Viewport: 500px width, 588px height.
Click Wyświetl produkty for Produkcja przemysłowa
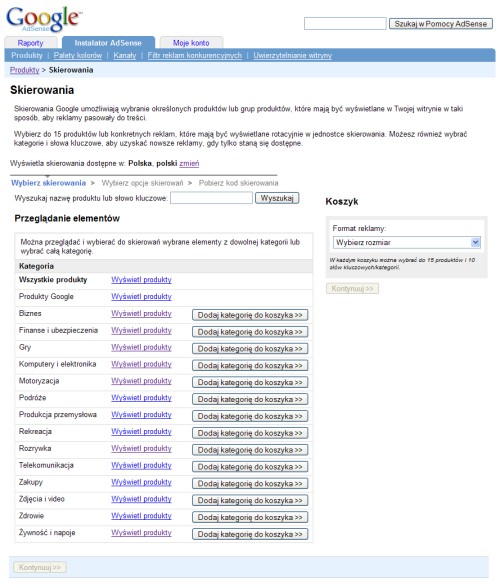click(x=141, y=414)
